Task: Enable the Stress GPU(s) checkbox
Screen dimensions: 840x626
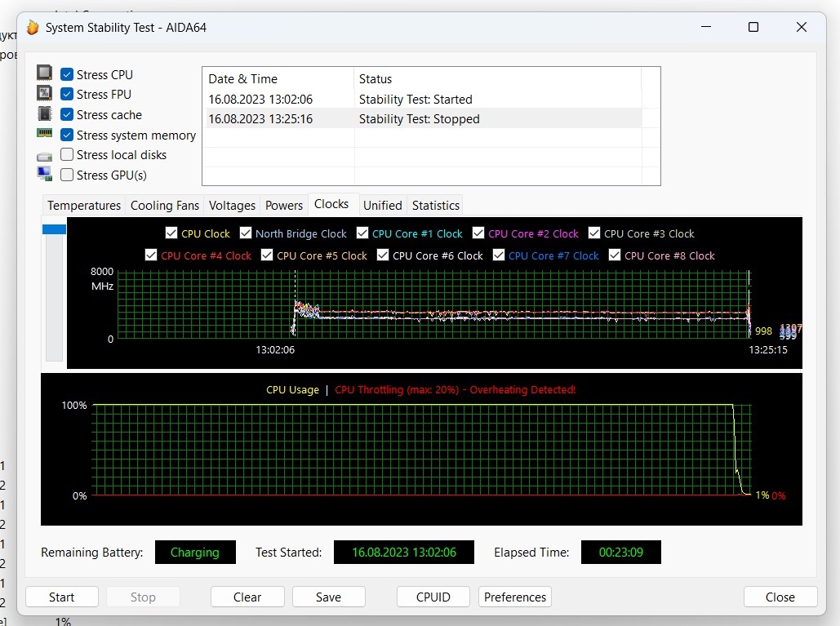Action: coord(67,175)
